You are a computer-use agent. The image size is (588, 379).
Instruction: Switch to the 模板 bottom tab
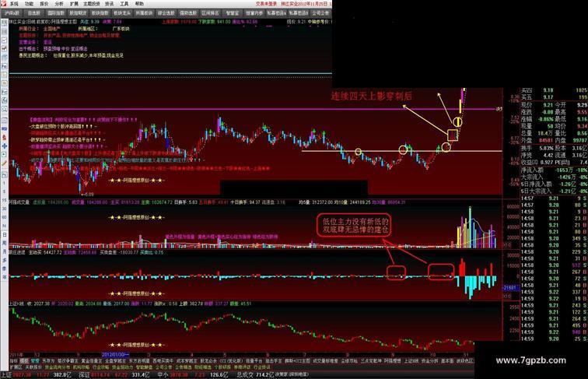click(23, 360)
